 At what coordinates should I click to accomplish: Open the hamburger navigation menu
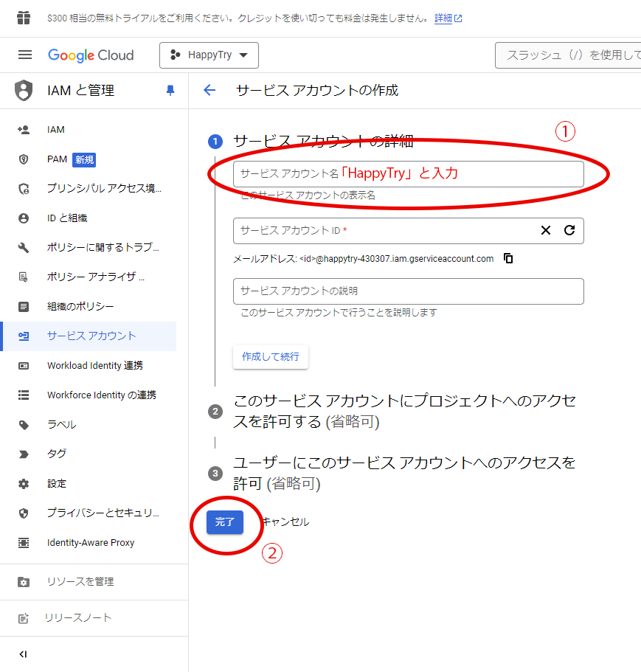point(25,55)
